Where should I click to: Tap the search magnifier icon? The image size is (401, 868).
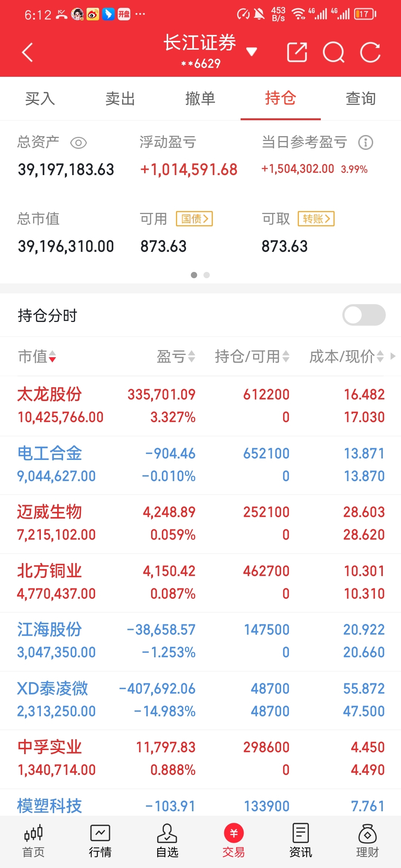pos(333,52)
